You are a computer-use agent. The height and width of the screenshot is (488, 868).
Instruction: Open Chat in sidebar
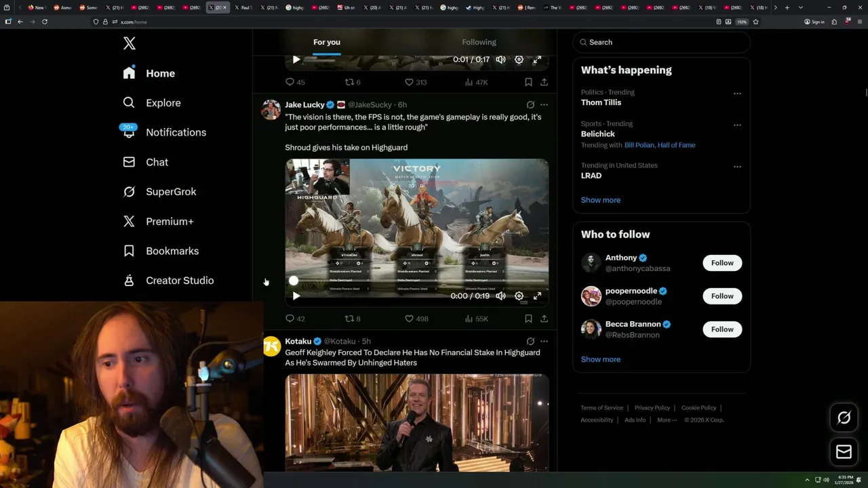(x=145, y=162)
